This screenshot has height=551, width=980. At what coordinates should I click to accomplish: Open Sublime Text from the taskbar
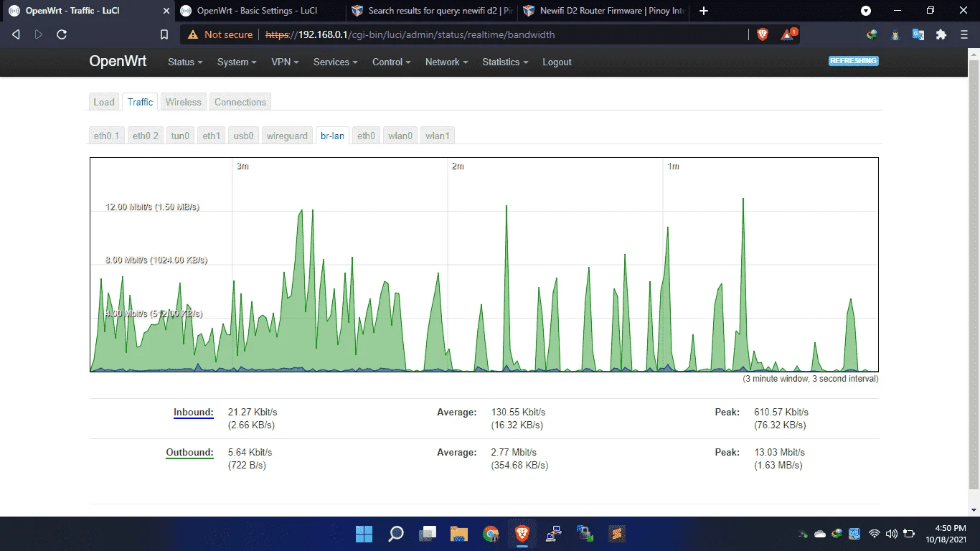(x=617, y=534)
